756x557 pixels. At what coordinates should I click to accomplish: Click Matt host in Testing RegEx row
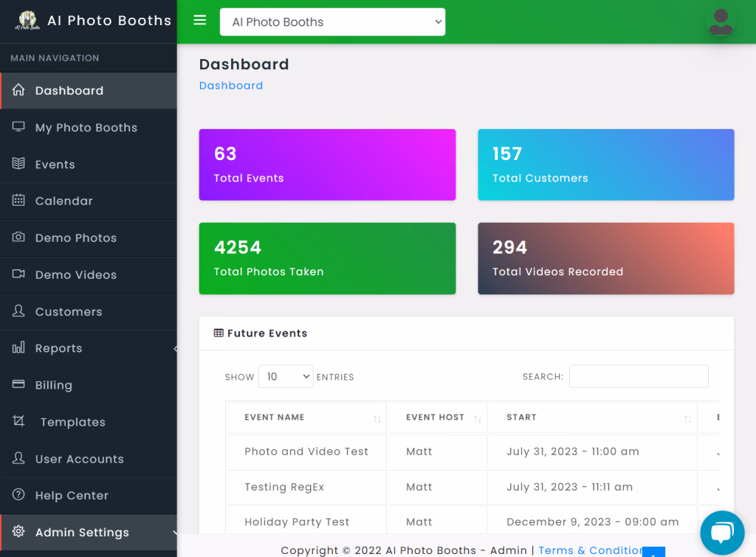tap(419, 487)
